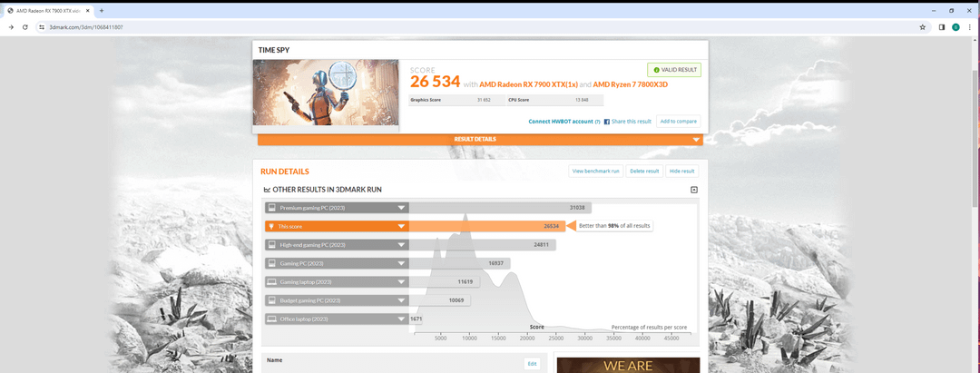The width and height of the screenshot is (980, 373).
Task: Click View benchmark run button
Action: pos(595,172)
